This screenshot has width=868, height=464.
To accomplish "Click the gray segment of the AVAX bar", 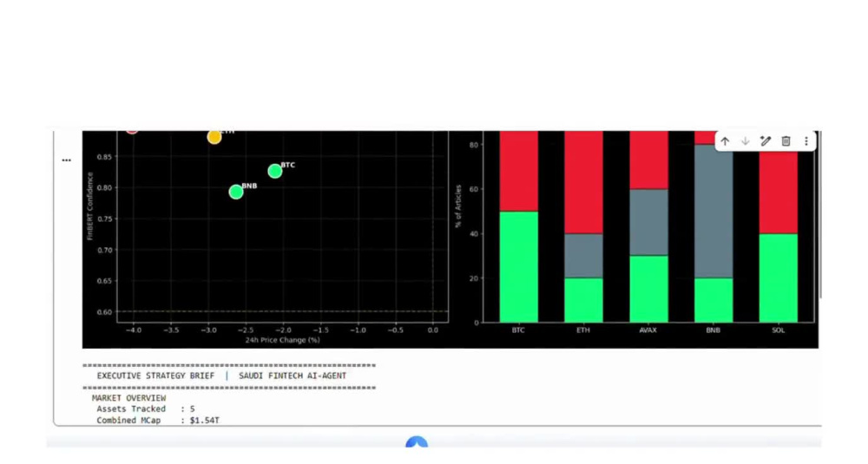I will 648,222.
